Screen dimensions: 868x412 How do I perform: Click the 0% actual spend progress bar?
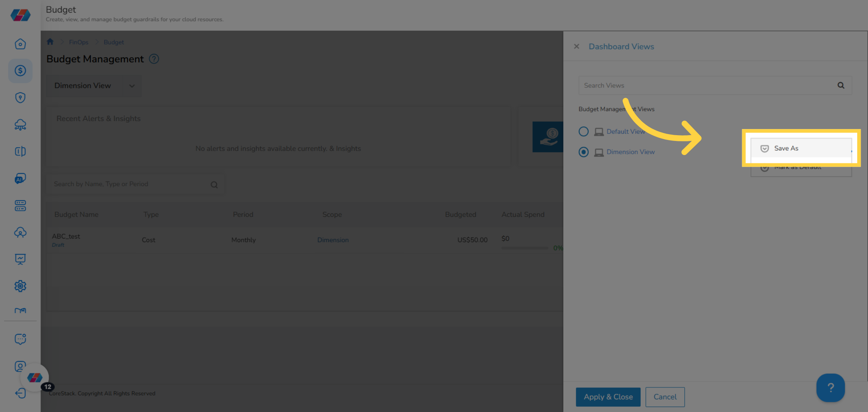524,248
